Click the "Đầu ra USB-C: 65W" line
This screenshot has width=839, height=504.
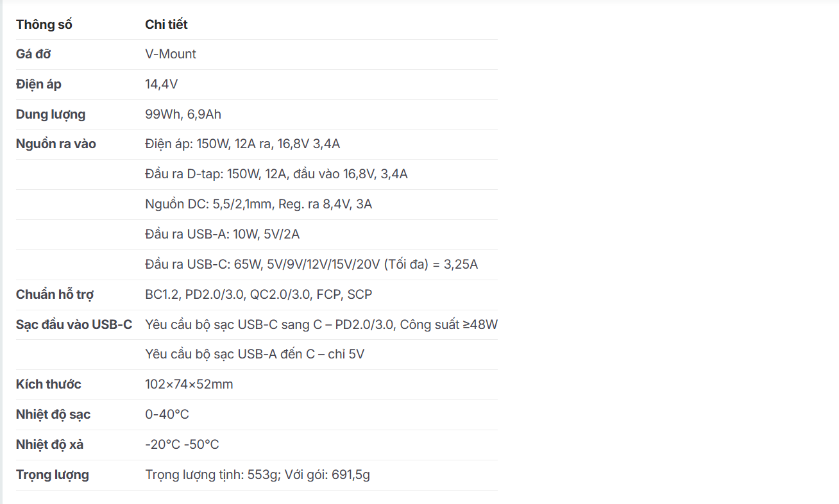coord(311,264)
